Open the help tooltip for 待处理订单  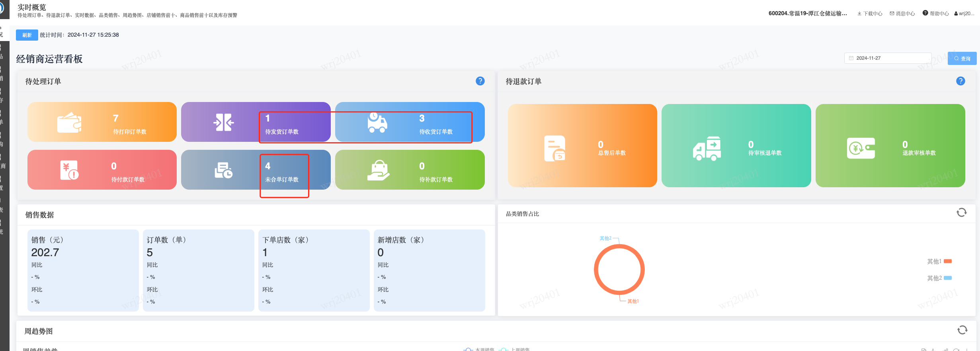480,81
